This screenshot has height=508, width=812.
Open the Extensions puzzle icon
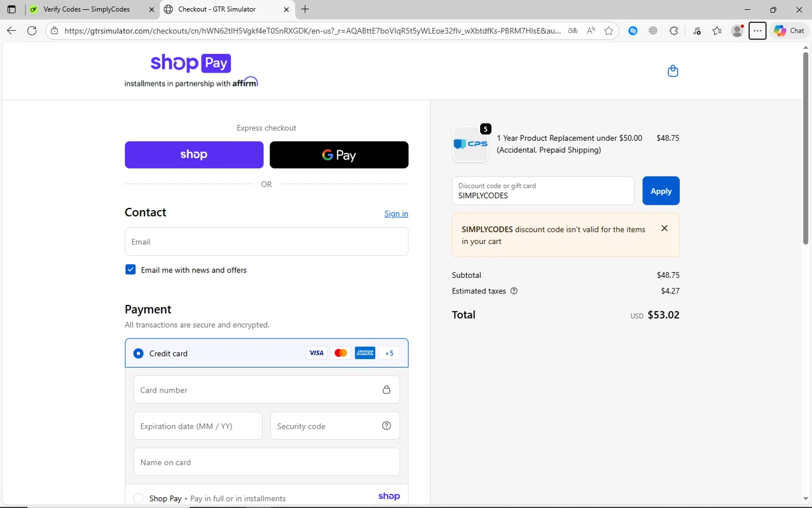pyautogui.click(x=673, y=31)
